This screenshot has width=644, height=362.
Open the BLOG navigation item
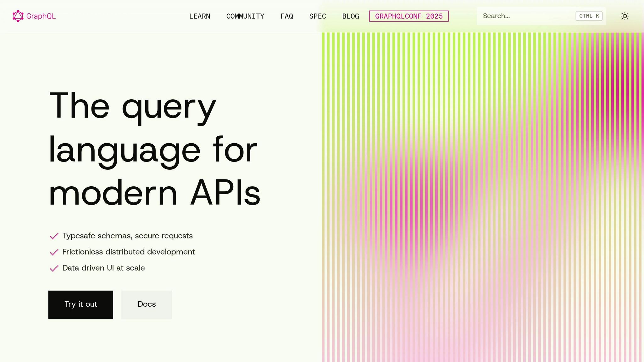tap(351, 16)
